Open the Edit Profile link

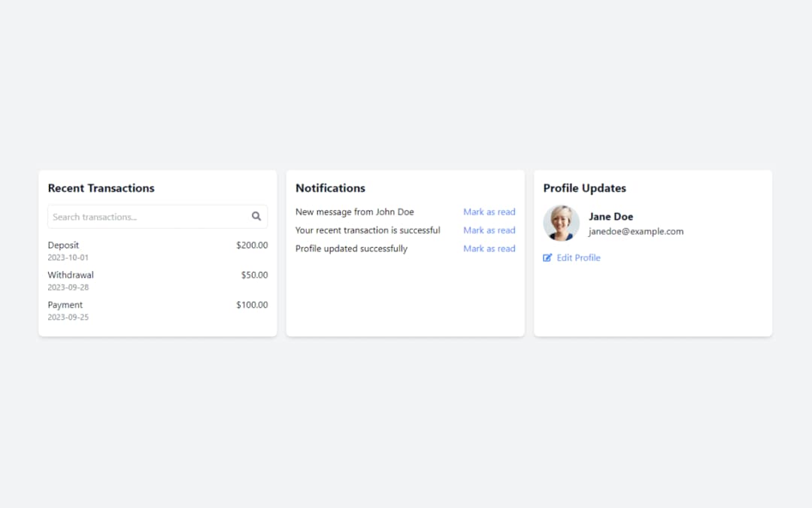click(x=578, y=257)
